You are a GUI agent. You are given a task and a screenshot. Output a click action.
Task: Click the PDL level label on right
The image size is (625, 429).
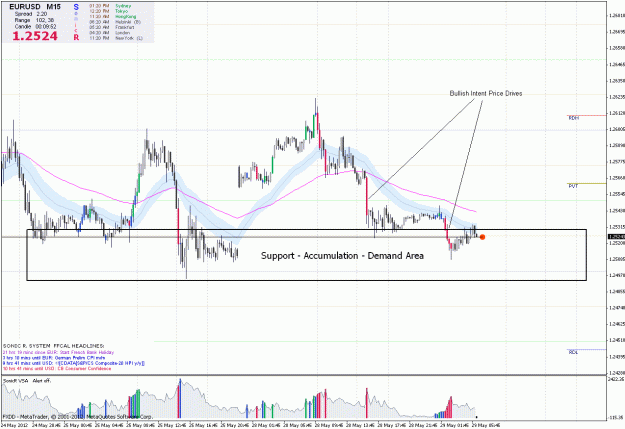[x=573, y=352]
